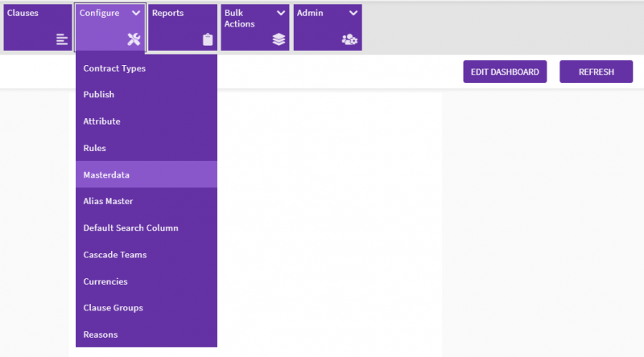Select Contract Types from Configure menu
The width and height of the screenshot is (644, 357).
point(114,68)
